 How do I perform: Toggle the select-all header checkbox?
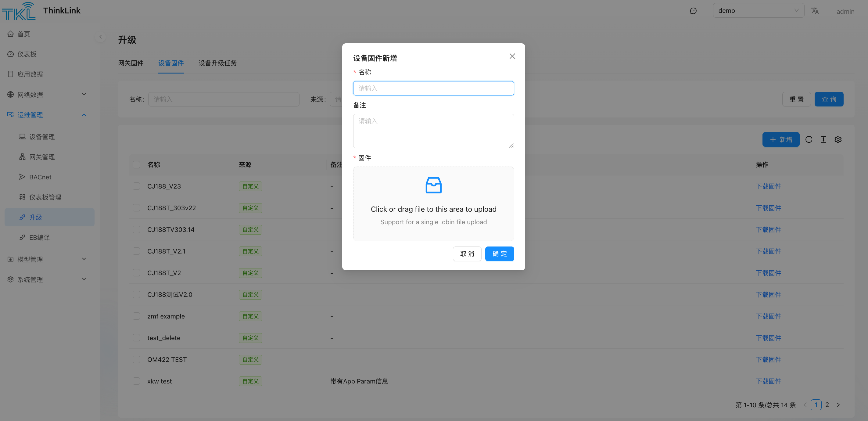coord(136,165)
